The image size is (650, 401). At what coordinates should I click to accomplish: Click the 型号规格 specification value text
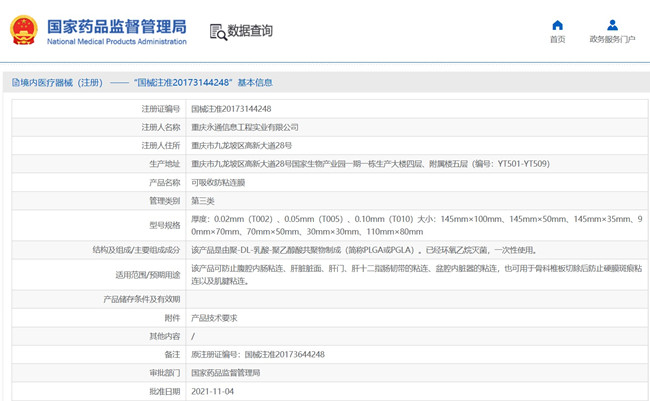417,225
